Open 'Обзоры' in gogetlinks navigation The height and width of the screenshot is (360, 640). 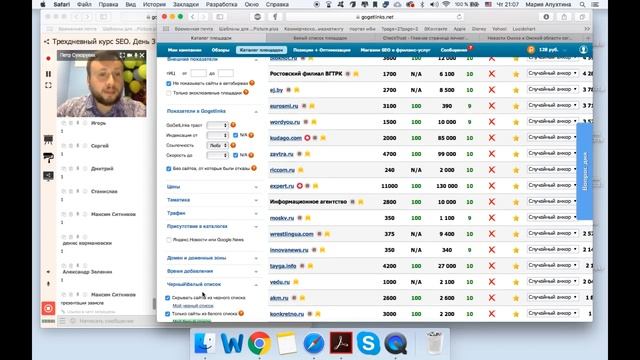coord(220,50)
